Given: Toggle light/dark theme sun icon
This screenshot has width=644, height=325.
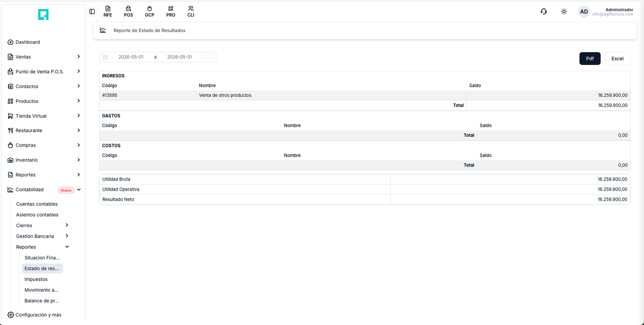Looking at the screenshot, I should tap(564, 12).
